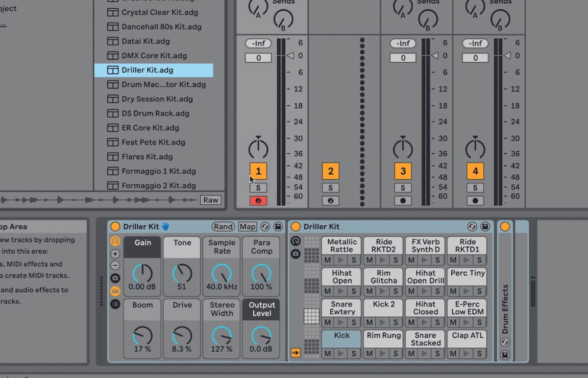
Task: Show the chain list icon
Action: point(115,304)
